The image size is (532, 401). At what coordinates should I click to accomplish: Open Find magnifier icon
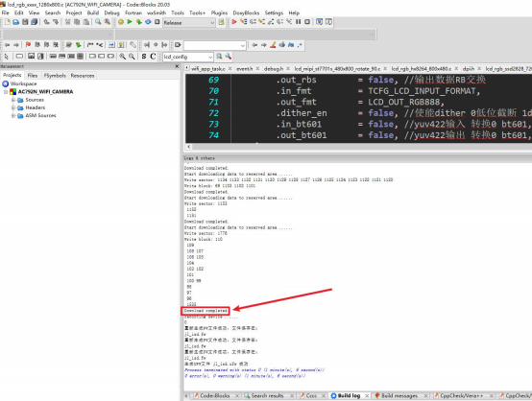(x=98, y=22)
